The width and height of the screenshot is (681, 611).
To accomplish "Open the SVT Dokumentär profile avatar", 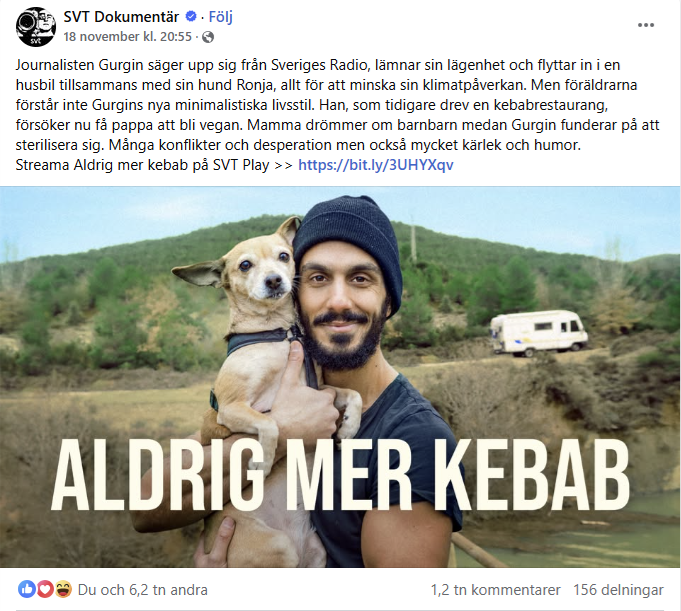I will pyautogui.click(x=36, y=26).
